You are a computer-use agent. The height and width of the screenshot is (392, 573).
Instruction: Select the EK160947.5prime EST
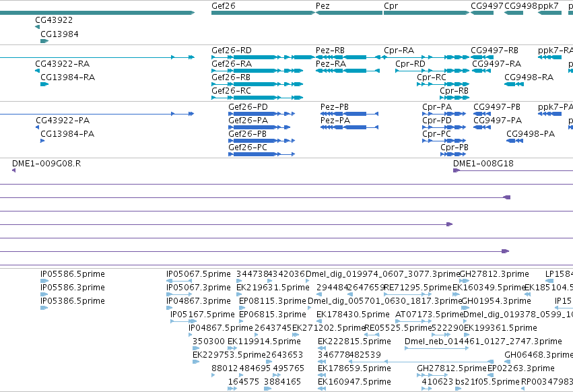[x=322, y=389]
